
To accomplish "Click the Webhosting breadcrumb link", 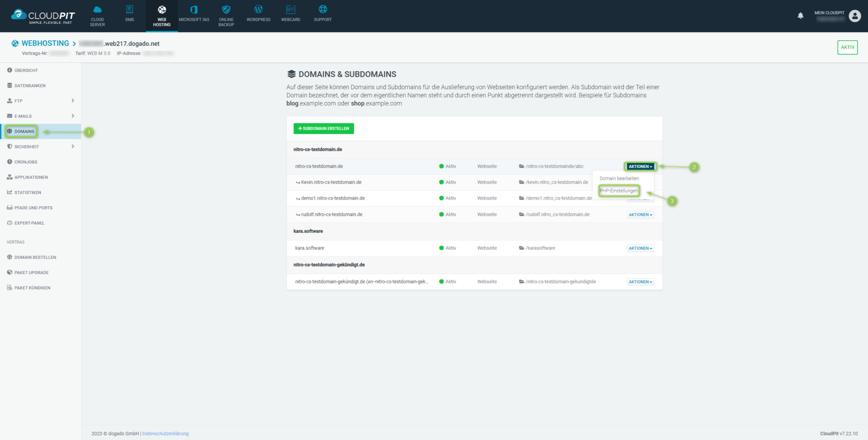I will pos(45,43).
